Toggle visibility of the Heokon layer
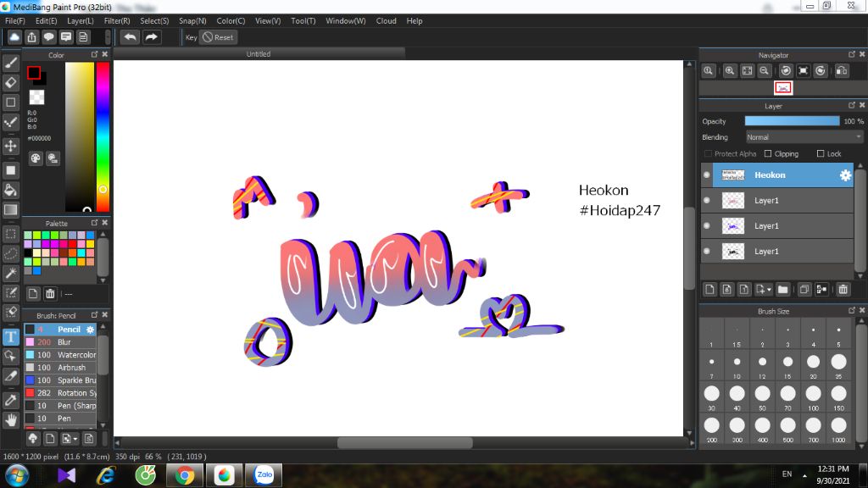868x488 pixels. tap(707, 175)
